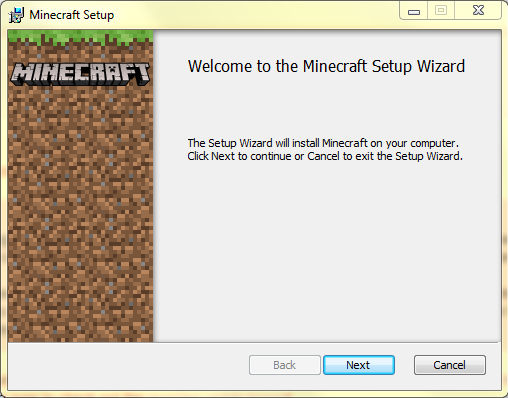The width and height of the screenshot is (508, 398).
Task: Click the sentence beginning The Setup Wizard will install
Action: [x=323, y=143]
